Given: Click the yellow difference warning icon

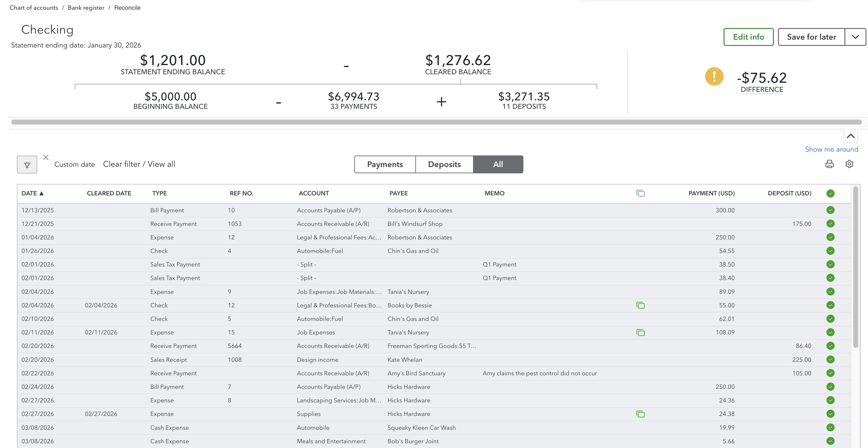Looking at the screenshot, I should [x=714, y=76].
